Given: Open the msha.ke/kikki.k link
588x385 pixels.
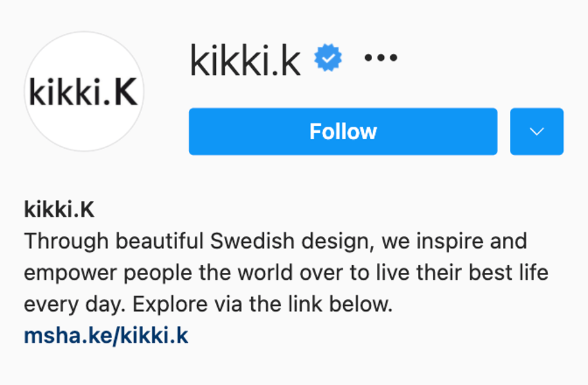Looking at the screenshot, I should [x=106, y=335].
